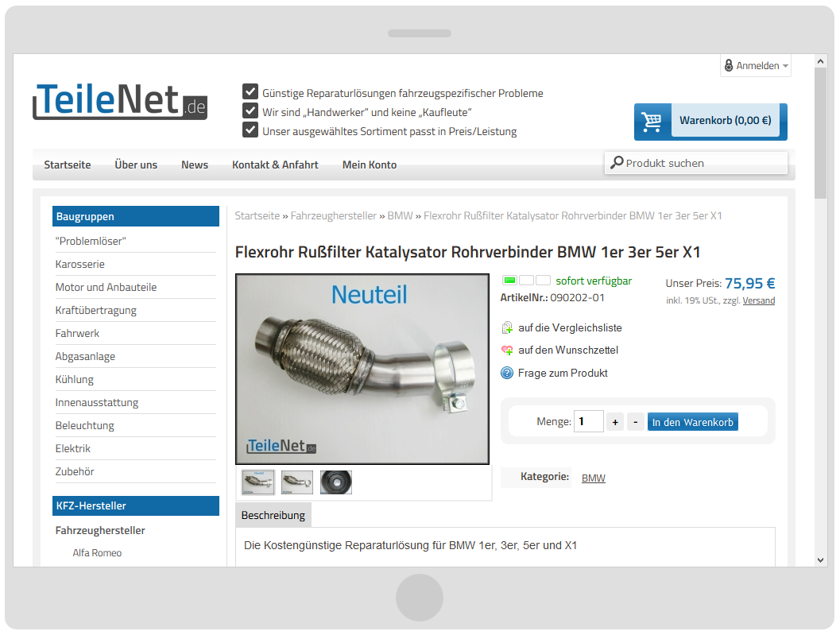This screenshot has width=840, height=635.
Task: Go to Fahrzeughersteller in the breadcrumb
Action: click(x=333, y=216)
